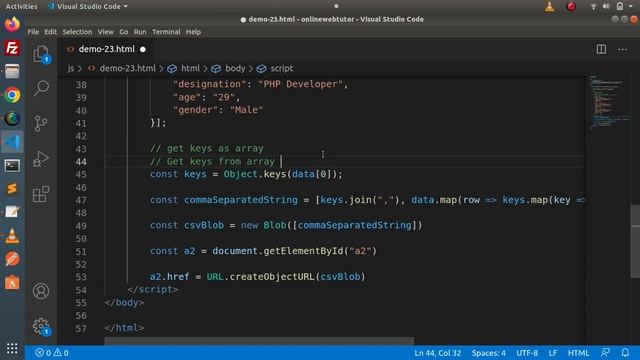Viewport: 640px width, 360px height.
Task: Open the Run and Debug view
Action: click(x=41, y=159)
